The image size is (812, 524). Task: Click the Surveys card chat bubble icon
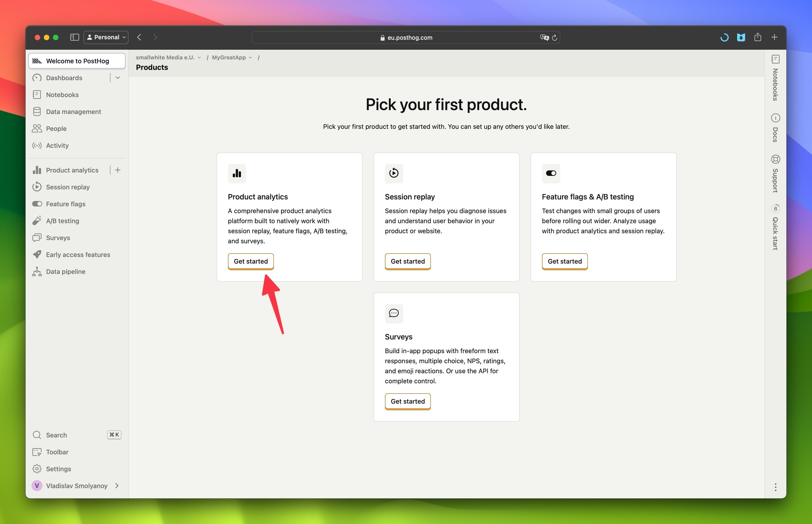pyautogui.click(x=394, y=313)
